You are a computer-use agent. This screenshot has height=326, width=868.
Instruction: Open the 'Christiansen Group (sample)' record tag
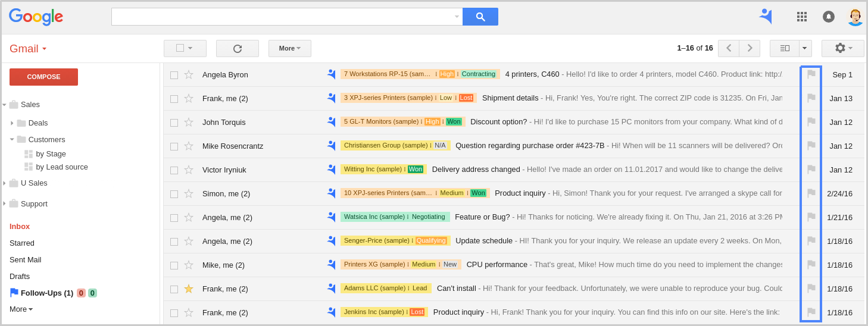click(386, 145)
